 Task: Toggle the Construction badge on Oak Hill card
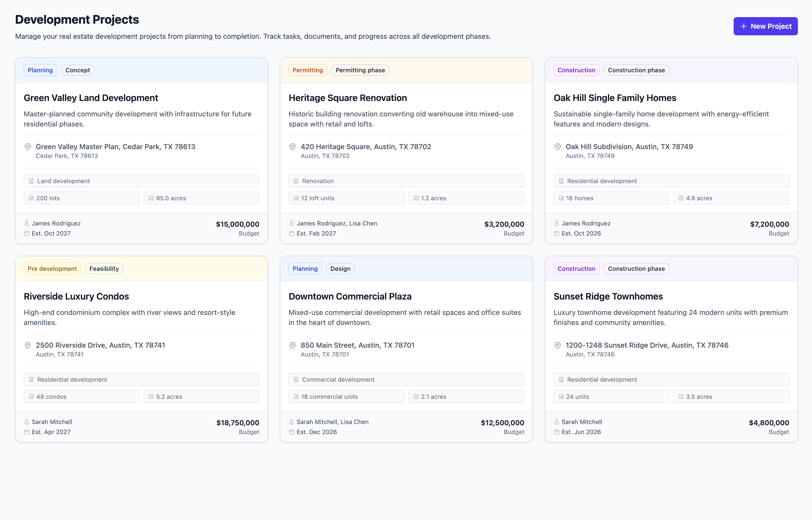[576, 70]
